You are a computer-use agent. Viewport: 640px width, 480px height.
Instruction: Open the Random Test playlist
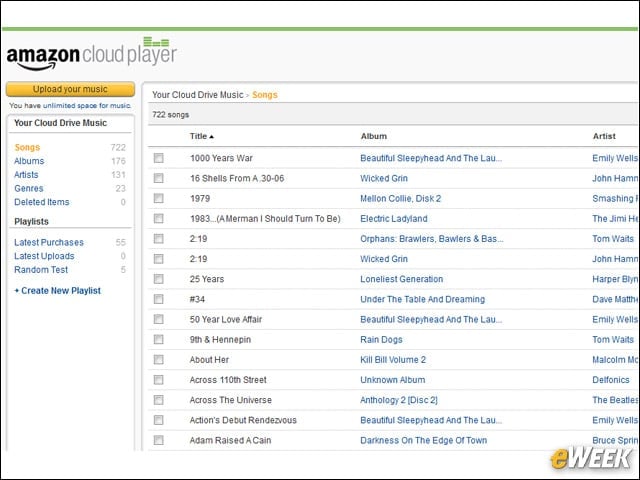(x=41, y=270)
